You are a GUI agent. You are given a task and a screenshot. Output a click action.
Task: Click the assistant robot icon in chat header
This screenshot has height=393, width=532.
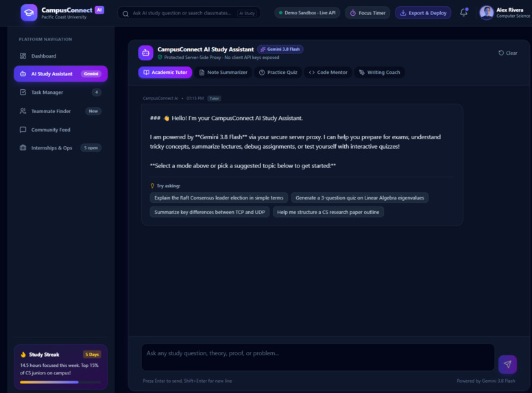pos(146,53)
